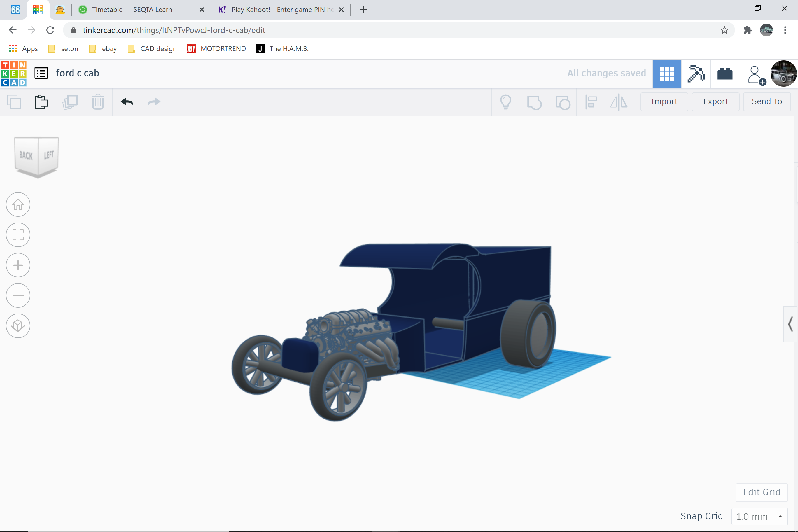This screenshot has width=798, height=532.
Task: Click the Show all lightbulb icon
Action: [x=505, y=102]
